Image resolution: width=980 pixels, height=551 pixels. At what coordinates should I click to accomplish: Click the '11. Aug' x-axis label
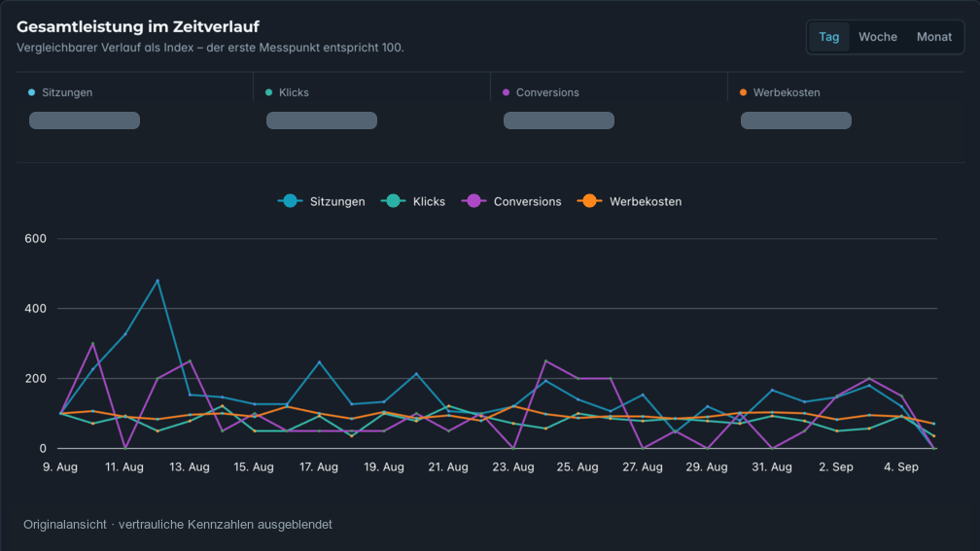[x=124, y=466]
